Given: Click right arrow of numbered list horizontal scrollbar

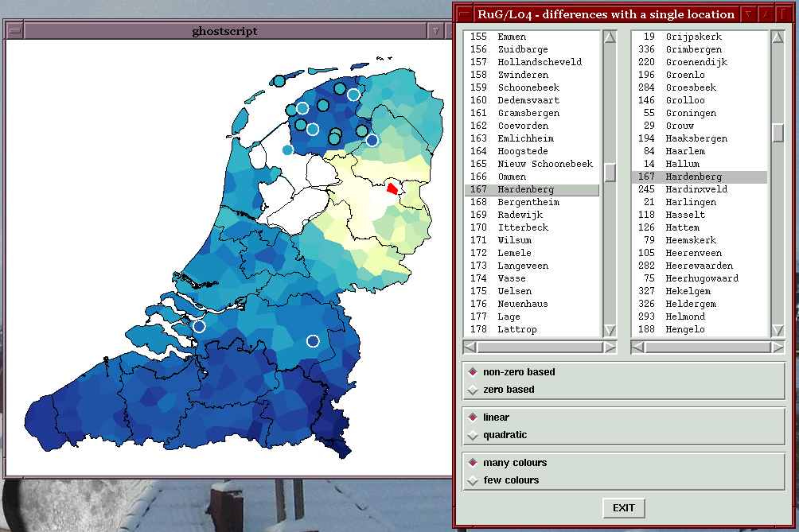Looking at the screenshot, I should (x=610, y=348).
